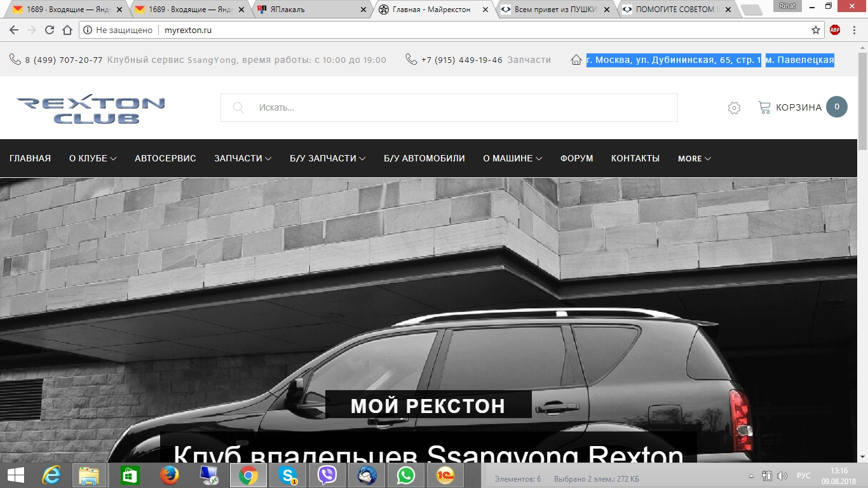
Task: Expand the О КЛУБЕ menu
Action: click(93, 158)
